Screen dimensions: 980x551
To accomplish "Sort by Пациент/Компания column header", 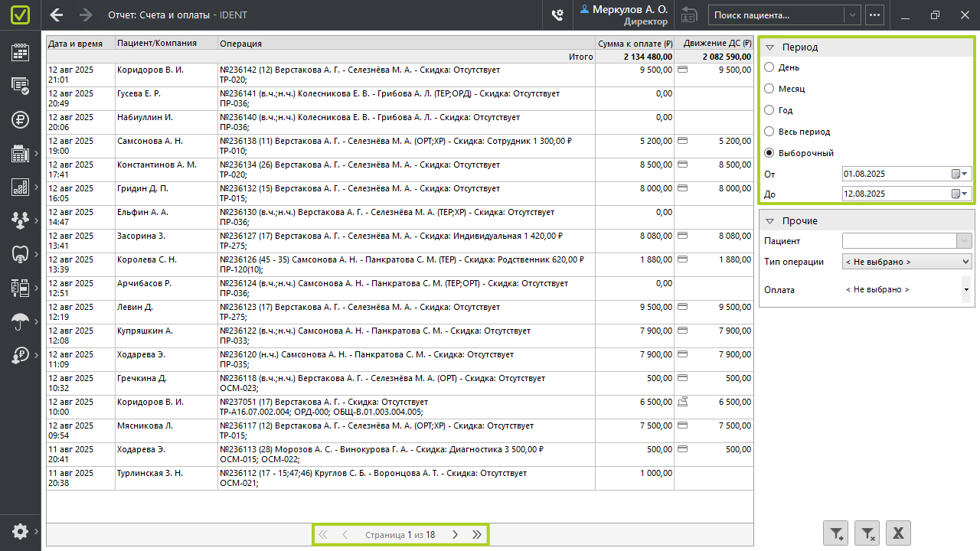I will click(x=166, y=44).
